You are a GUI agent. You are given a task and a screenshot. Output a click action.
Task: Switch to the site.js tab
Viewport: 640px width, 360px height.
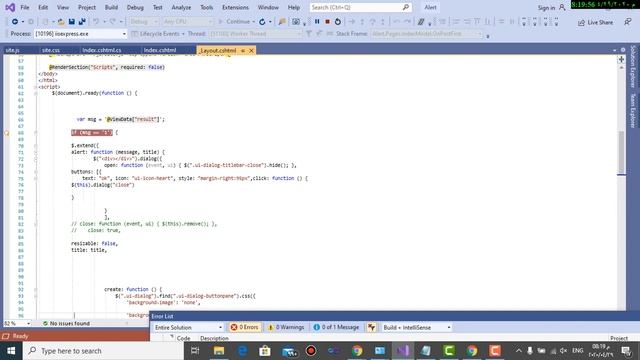click(13, 50)
